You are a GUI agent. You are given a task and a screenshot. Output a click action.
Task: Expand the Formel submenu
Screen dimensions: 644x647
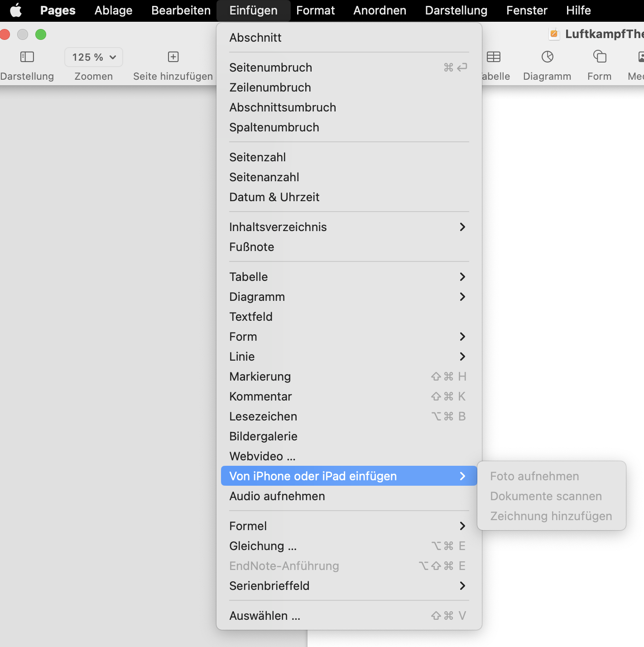(x=349, y=526)
